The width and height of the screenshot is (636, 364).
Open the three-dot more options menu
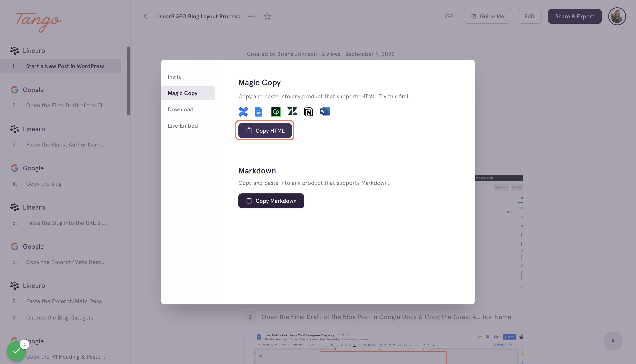251,17
